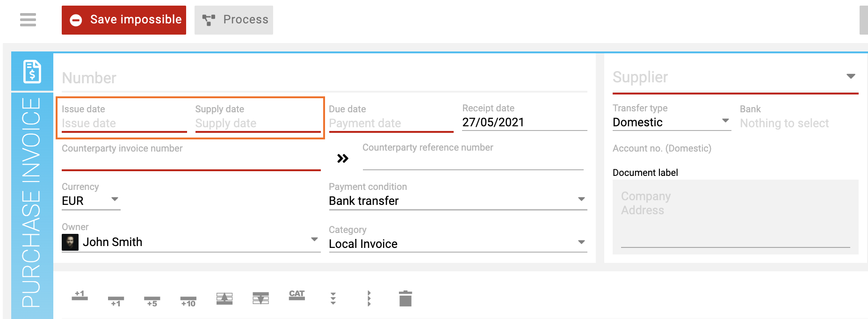Edit the Receipt date 27/05/2021

coord(525,123)
